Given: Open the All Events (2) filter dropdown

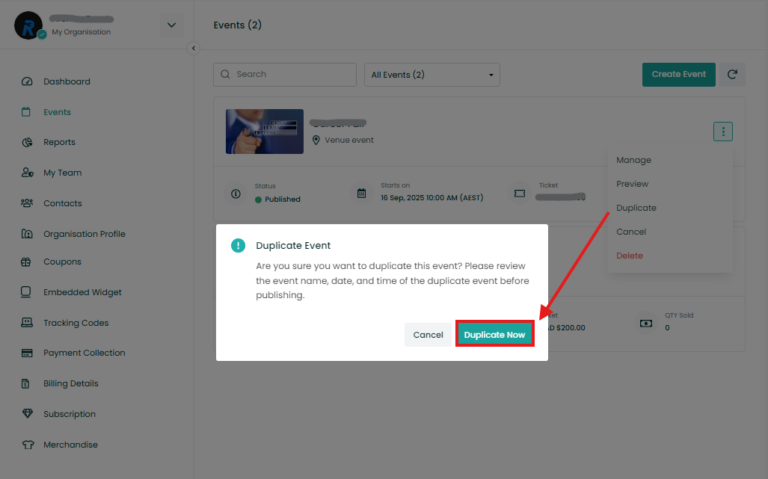Looking at the screenshot, I should pos(432,75).
